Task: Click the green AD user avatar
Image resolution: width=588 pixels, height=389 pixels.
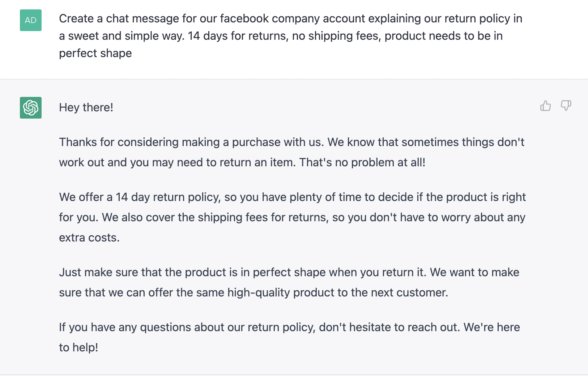Action: click(31, 20)
